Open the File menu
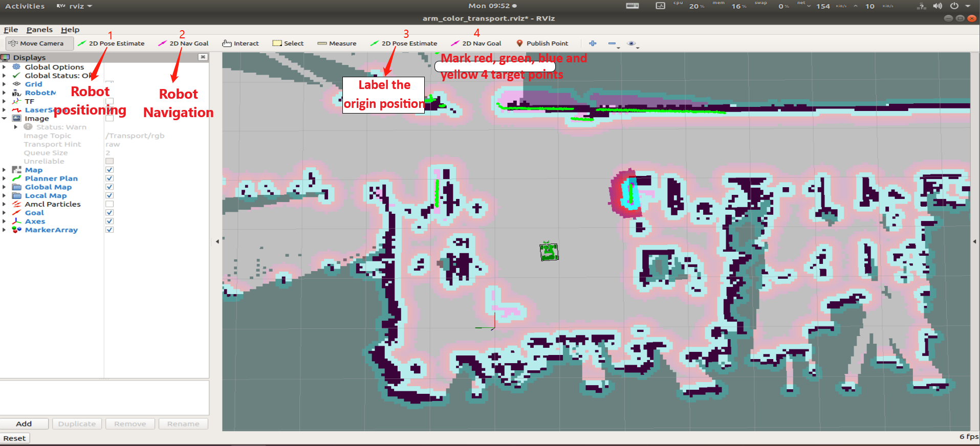980x446 pixels. 11,30
